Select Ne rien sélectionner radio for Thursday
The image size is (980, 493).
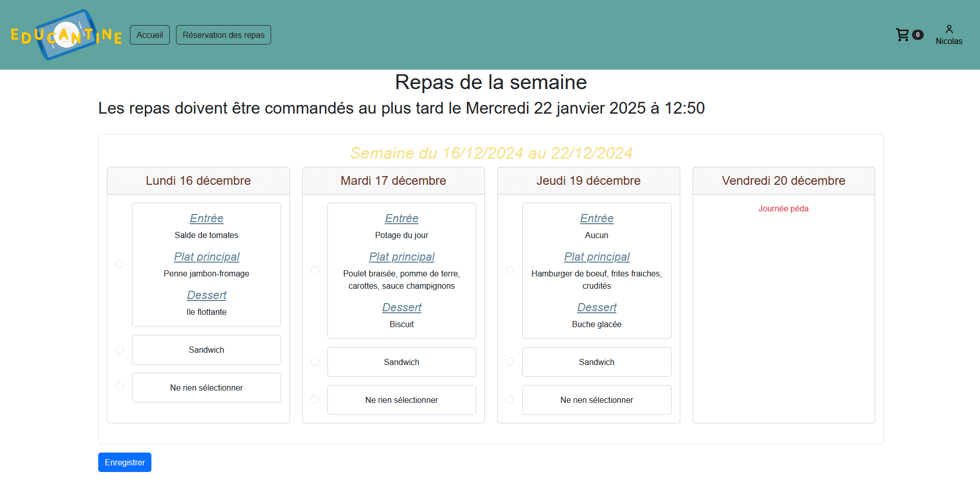pyautogui.click(x=510, y=399)
